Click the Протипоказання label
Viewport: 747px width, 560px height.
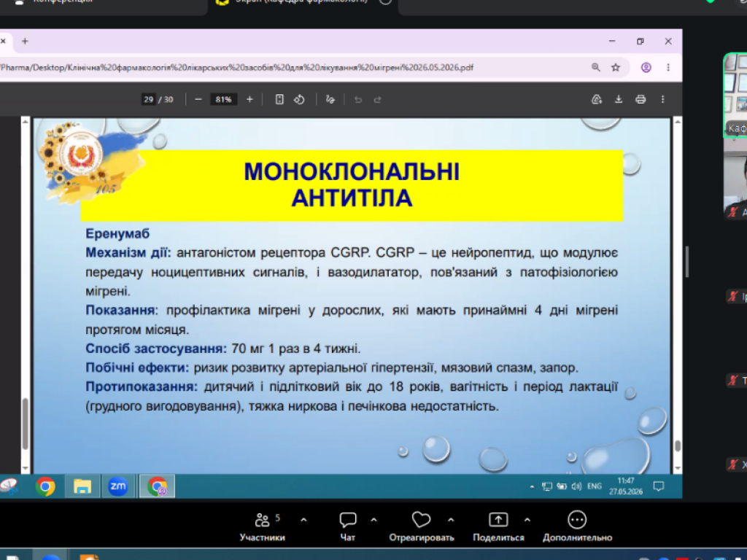coord(142,386)
